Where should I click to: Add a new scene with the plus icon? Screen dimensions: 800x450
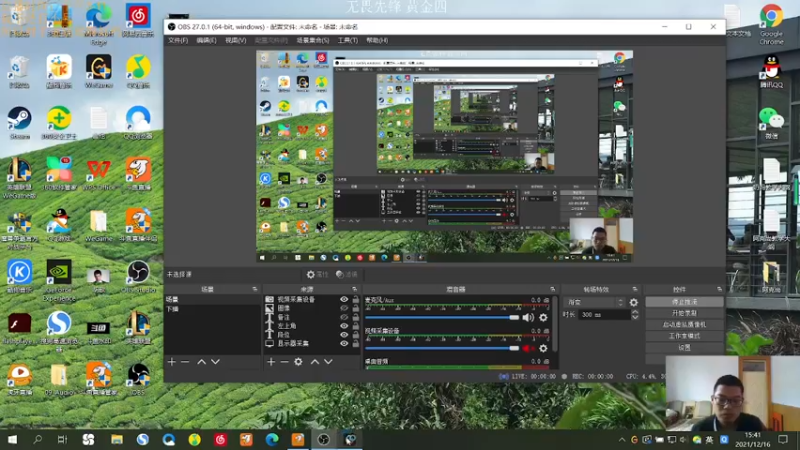click(171, 362)
